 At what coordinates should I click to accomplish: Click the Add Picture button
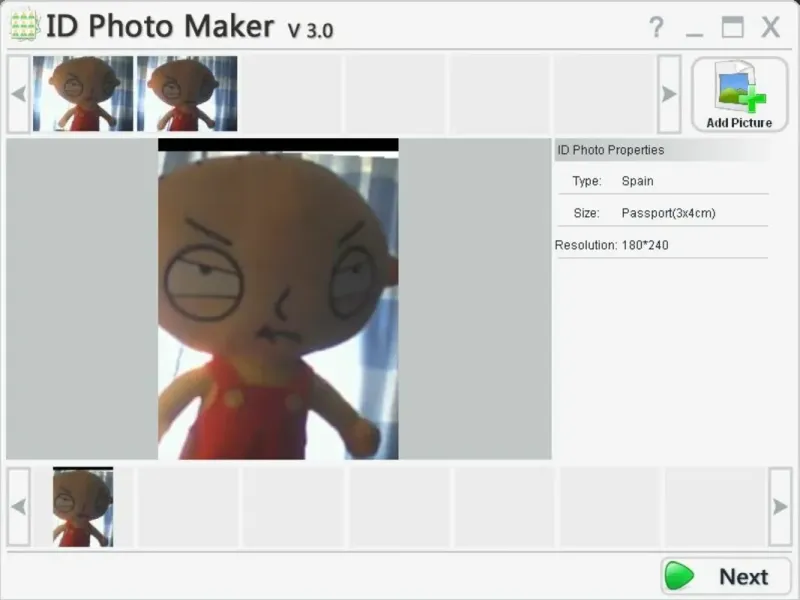click(739, 94)
